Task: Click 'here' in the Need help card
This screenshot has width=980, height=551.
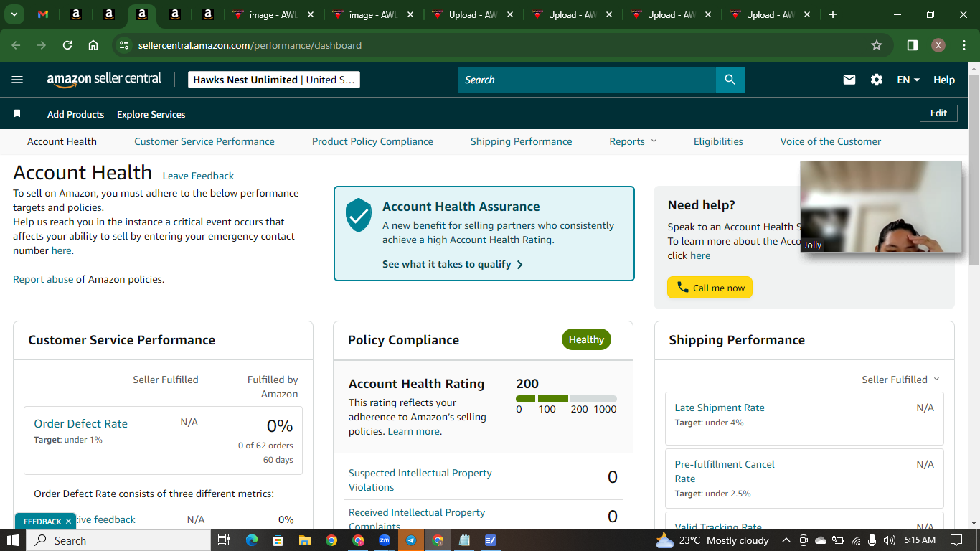Action: (700, 255)
